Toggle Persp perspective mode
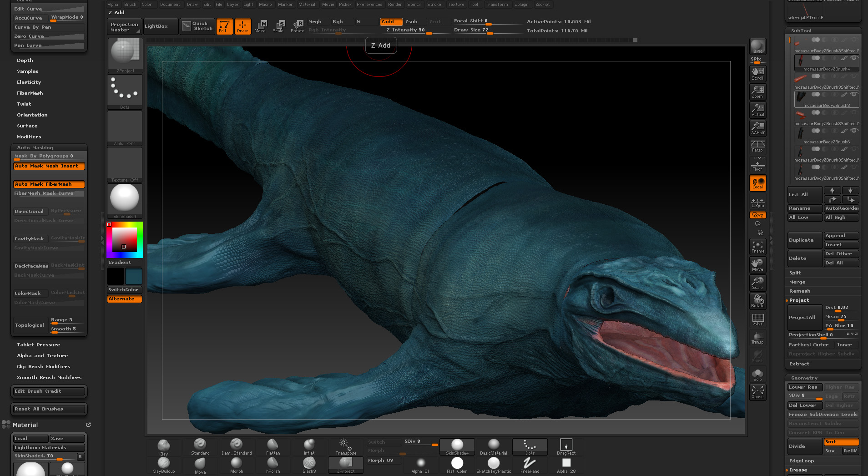 click(x=757, y=146)
